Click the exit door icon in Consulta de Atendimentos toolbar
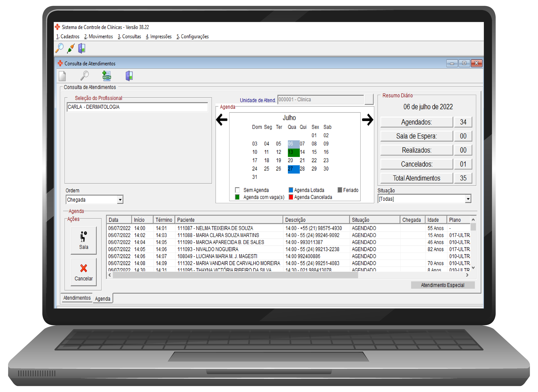Viewport: 538px width, 392px height. tap(129, 76)
